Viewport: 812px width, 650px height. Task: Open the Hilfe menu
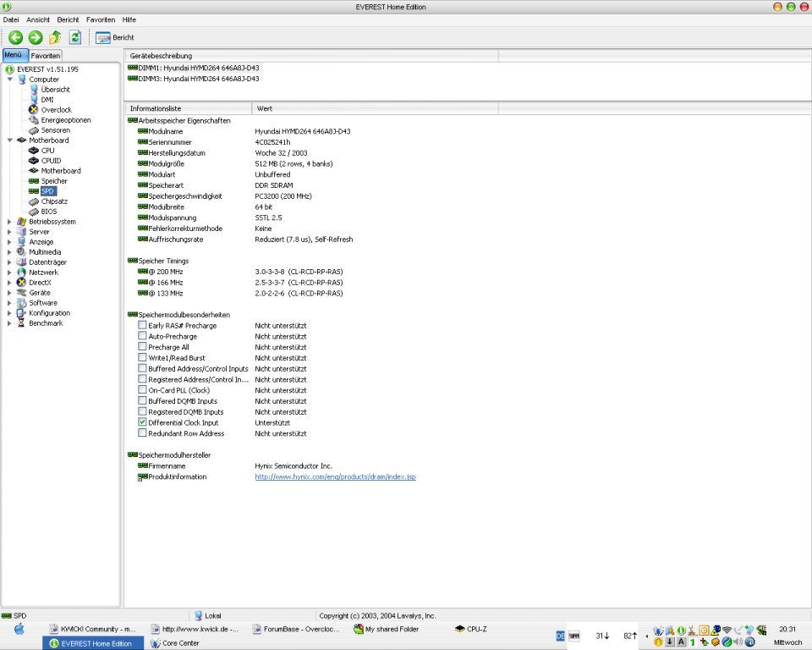pos(129,19)
